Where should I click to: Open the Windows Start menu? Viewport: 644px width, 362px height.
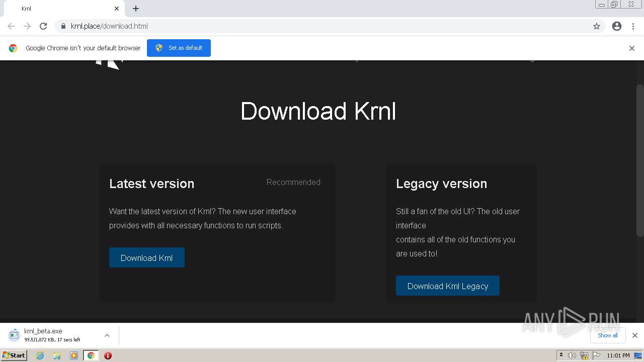click(x=14, y=355)
